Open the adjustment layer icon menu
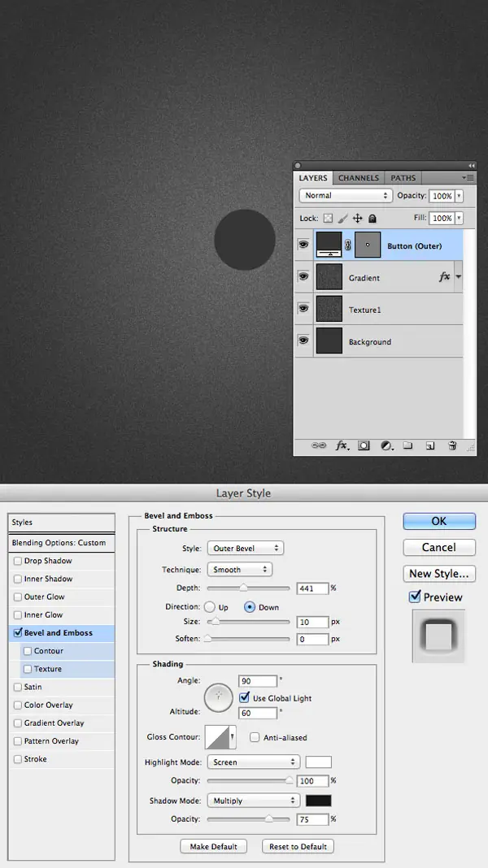This screenshot has height=868, width=488. [x=386, y=445]
